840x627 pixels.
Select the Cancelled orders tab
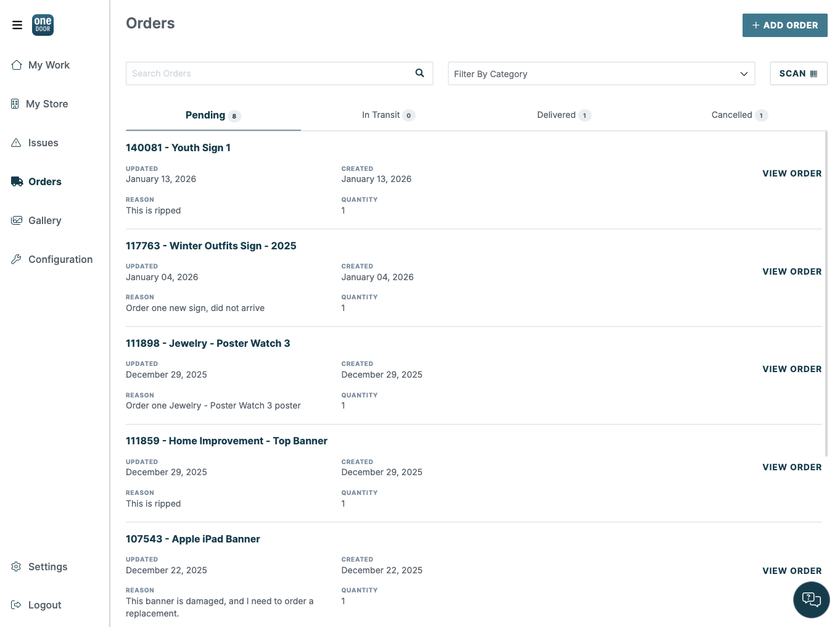click(x=739, y=115)
